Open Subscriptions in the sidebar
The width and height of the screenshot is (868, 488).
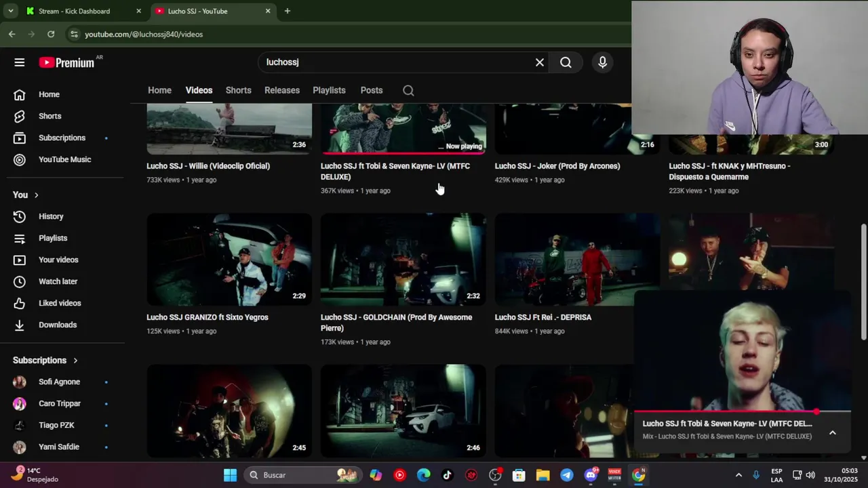pyautogui.click(x=62, y=138)
